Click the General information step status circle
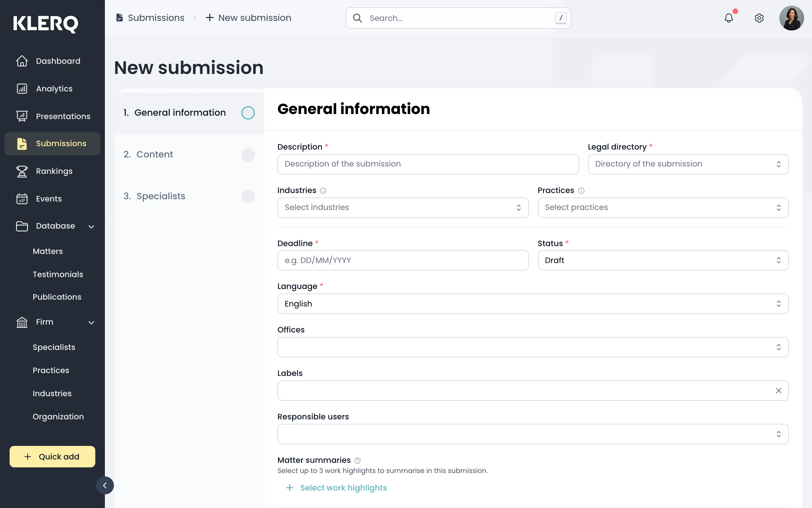This screenshot has width=812, height=508. pos(248,113)
